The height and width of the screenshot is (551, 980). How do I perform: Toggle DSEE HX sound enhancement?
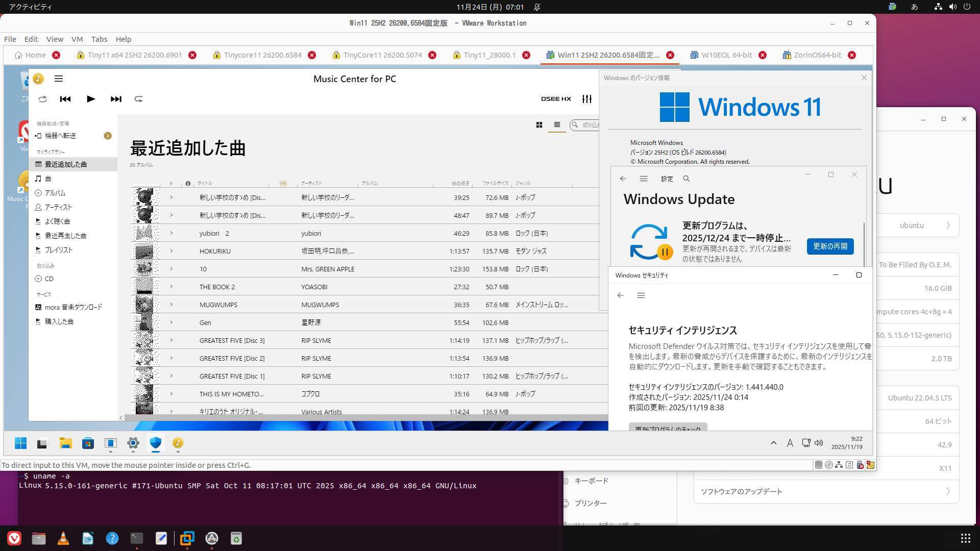pos(556,99)
